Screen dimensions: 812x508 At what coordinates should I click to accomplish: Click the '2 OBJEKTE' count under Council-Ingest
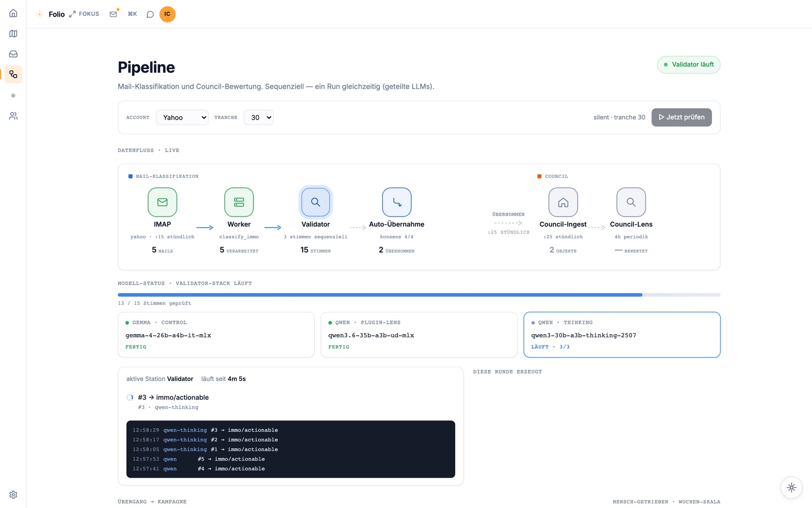click(563, 250)
